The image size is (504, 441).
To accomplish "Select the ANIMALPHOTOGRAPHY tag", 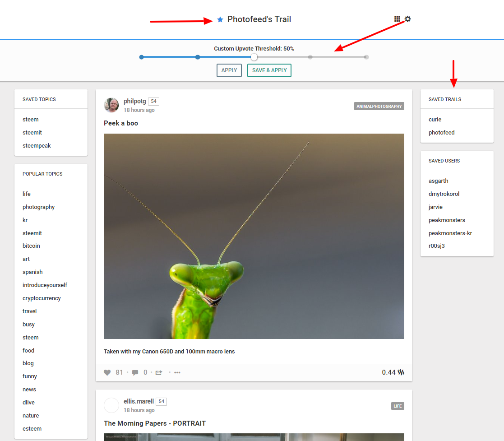I will tap(379, 107).
